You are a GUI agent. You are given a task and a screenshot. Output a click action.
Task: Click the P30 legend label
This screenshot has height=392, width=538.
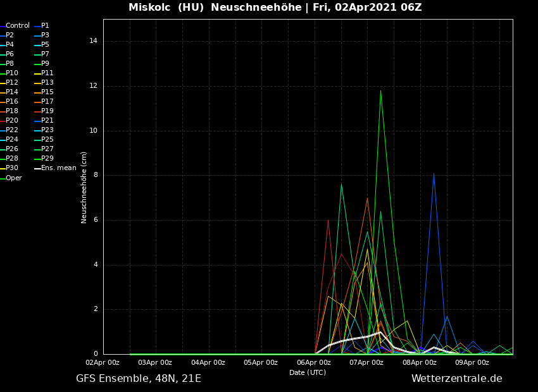click(12, 168)
